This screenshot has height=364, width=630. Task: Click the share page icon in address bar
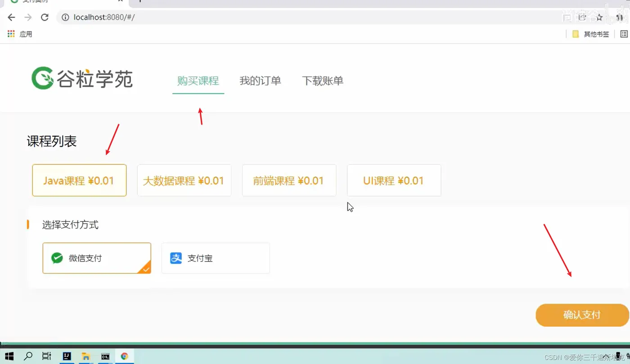coord(582,18)
